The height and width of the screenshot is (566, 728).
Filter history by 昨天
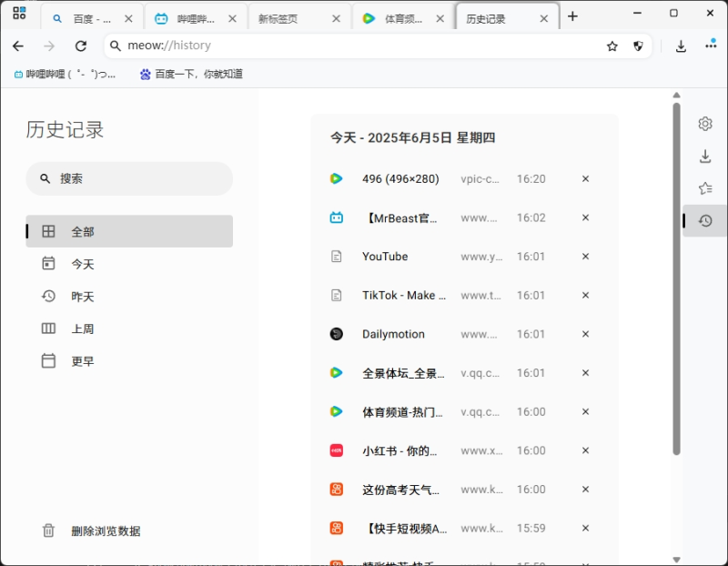(x=83, y=297)
